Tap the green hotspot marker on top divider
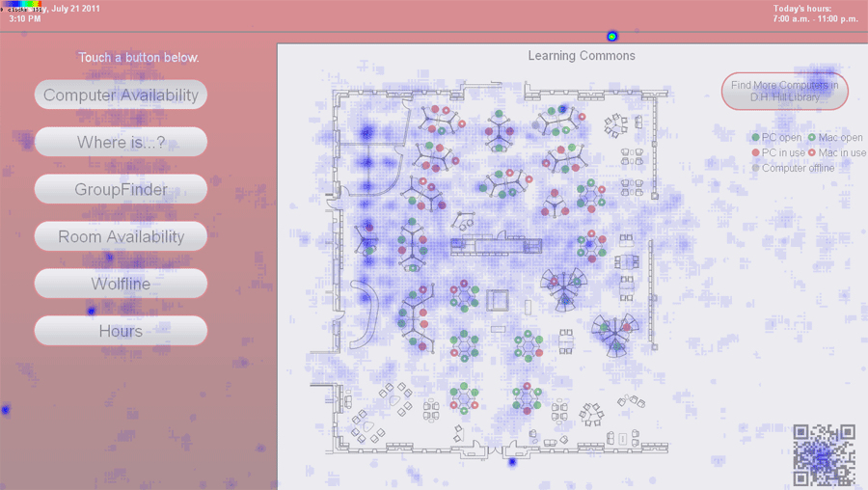This screenshot has width=868, height=490. (x=611, y=37)
